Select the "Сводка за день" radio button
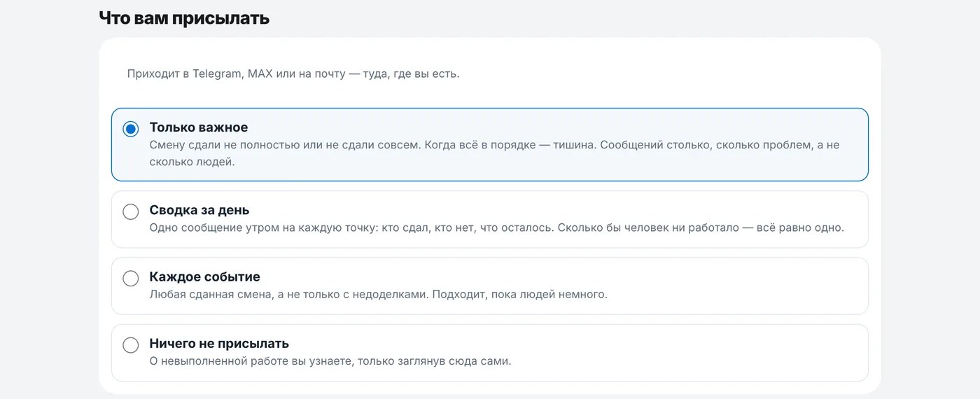 [x=131, y=211]
